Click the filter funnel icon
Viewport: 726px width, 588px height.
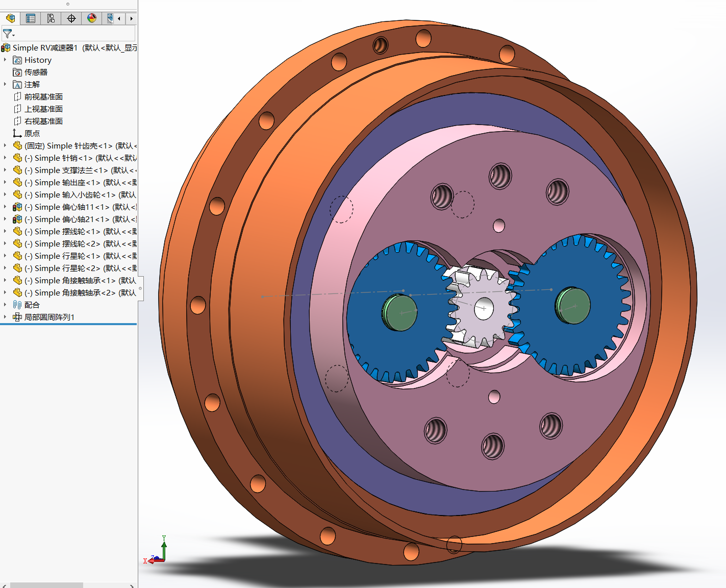point(8,34)
